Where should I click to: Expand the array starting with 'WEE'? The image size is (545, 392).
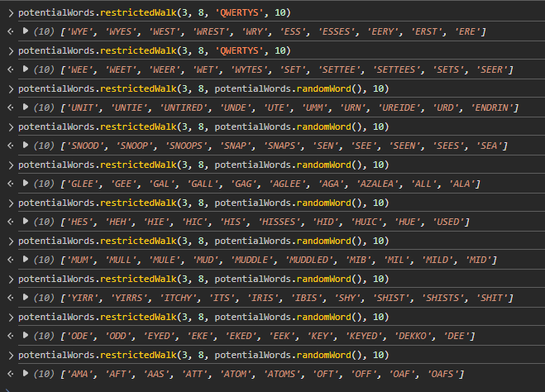tap(26, 69)
